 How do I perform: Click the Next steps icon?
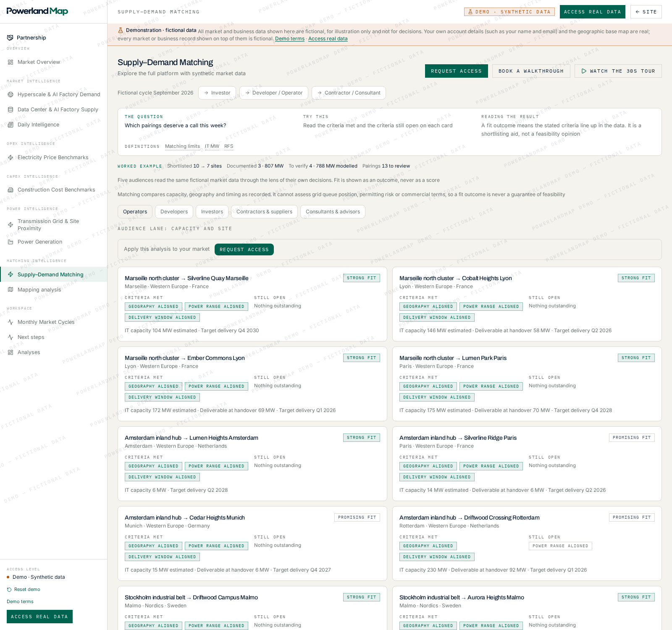click(10, 337)
